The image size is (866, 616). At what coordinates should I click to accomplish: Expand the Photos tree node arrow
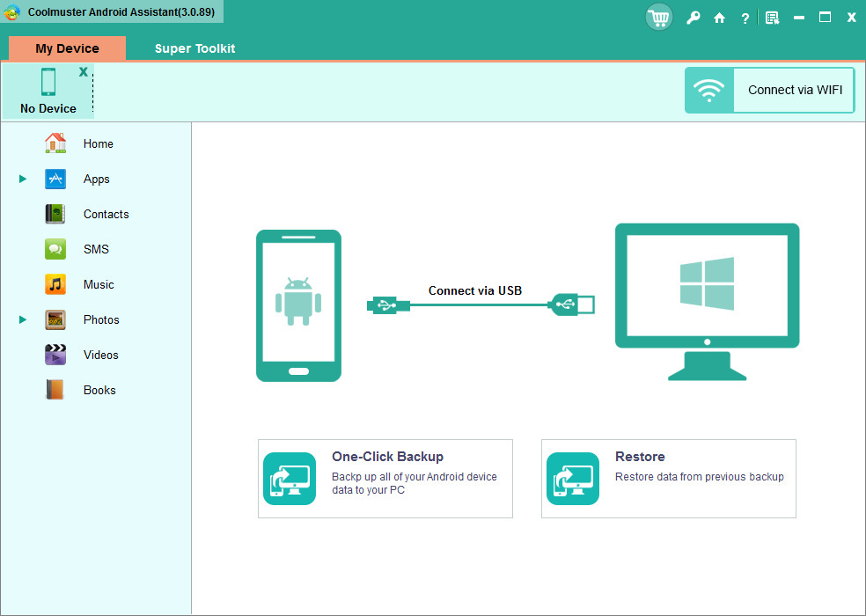(x=23, y=319)
